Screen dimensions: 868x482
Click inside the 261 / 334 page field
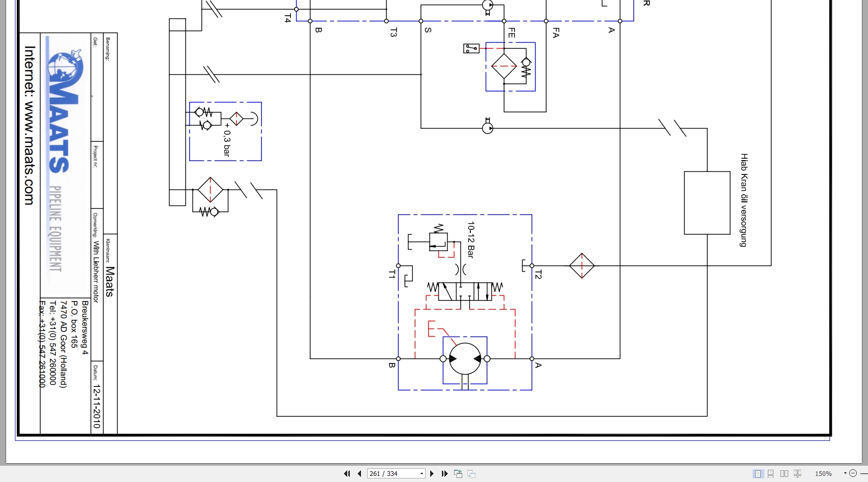pyautogui.click(x=392, y=473)
